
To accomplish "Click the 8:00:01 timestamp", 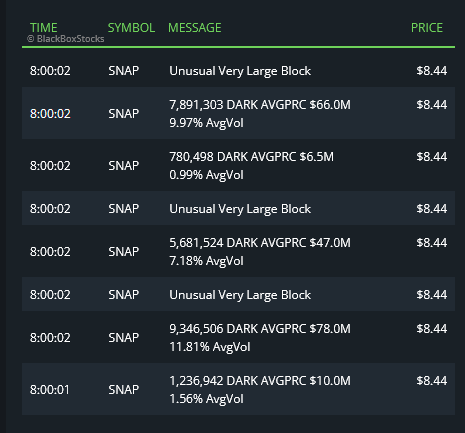I will 50,389.
